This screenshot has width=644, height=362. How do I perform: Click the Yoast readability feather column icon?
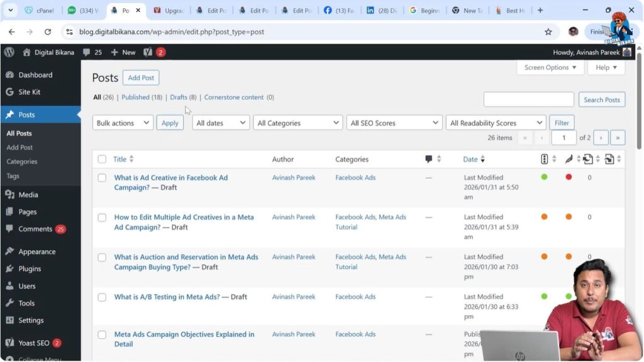569,159
